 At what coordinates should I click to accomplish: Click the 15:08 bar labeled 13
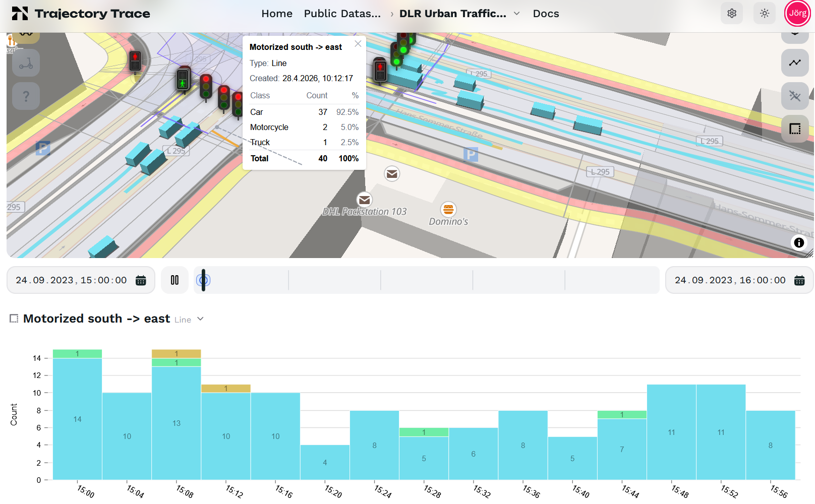(177, 423)
